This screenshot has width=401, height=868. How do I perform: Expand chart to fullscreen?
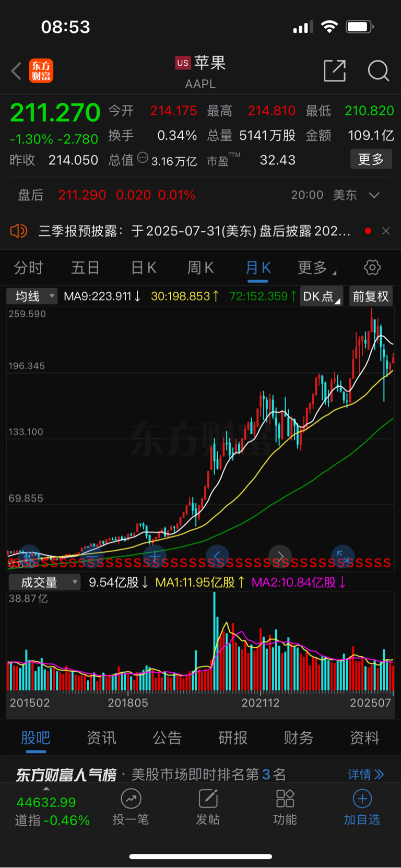click(343, 556)
